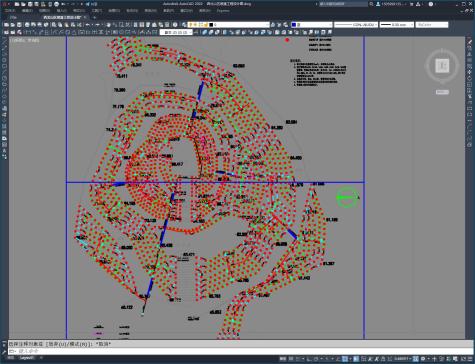
Task: Click the user account icon in title bar
Action: 378,4
